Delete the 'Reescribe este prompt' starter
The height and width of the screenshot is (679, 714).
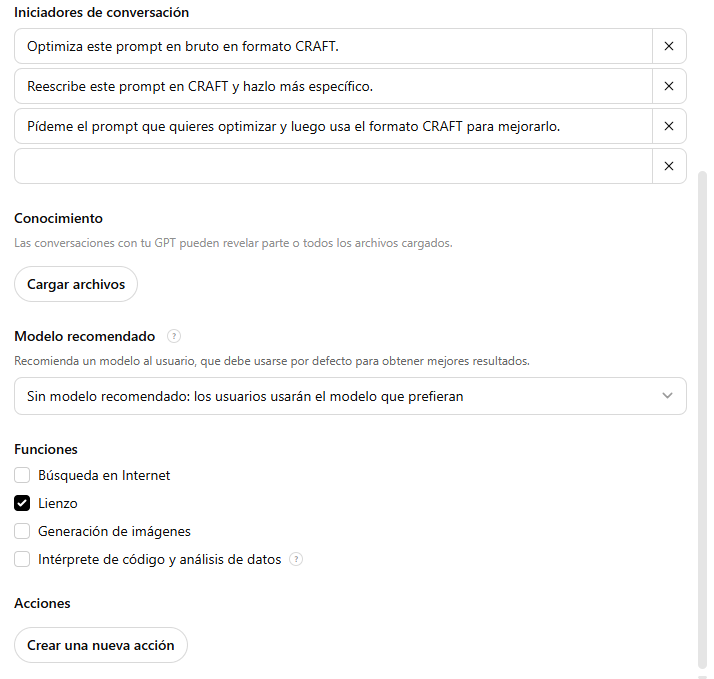pos(668,86)
